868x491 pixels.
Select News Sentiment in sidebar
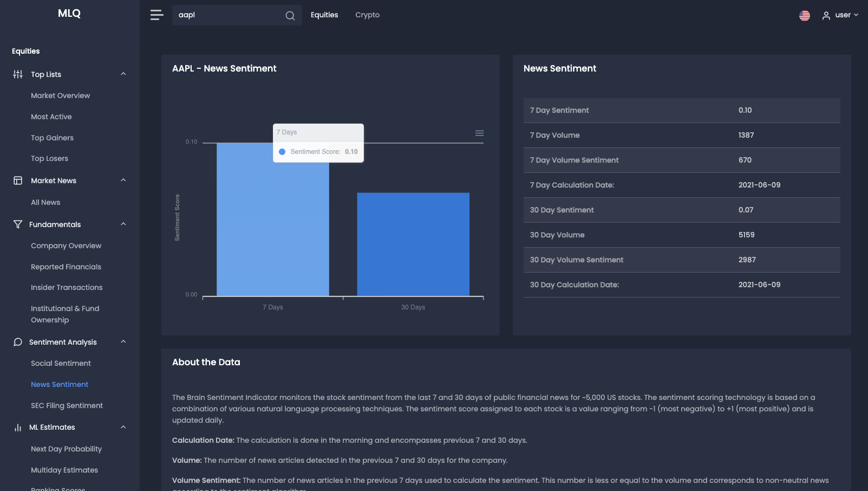60,384
